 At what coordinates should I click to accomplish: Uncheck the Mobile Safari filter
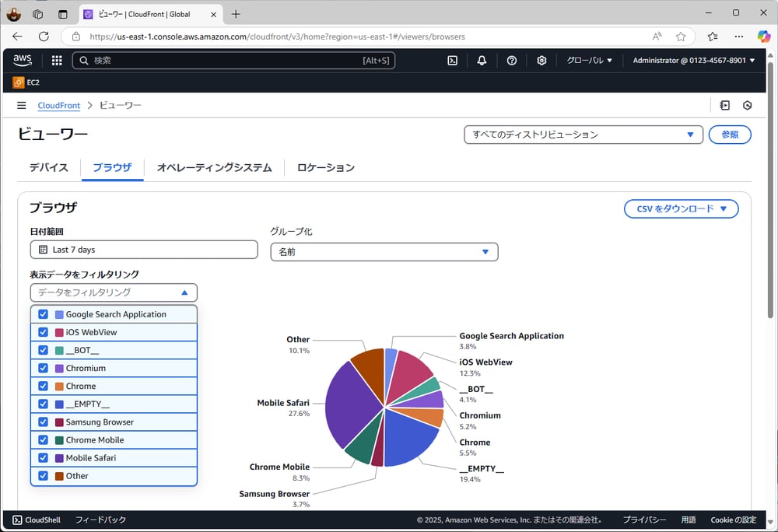point(43,457)
